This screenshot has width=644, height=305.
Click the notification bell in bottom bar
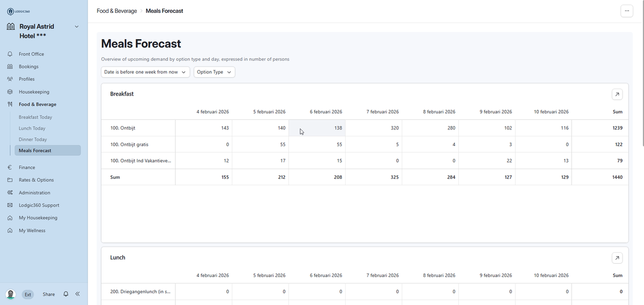66,294
